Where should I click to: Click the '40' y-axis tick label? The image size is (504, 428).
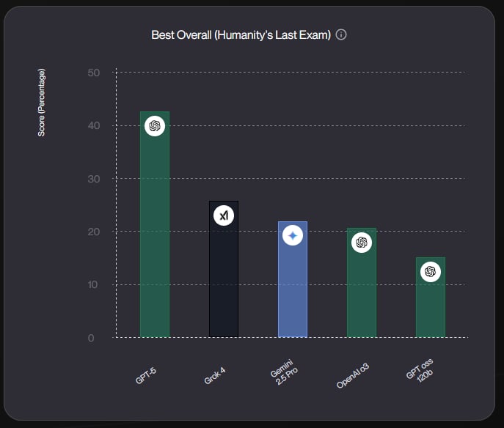[93, 125]
